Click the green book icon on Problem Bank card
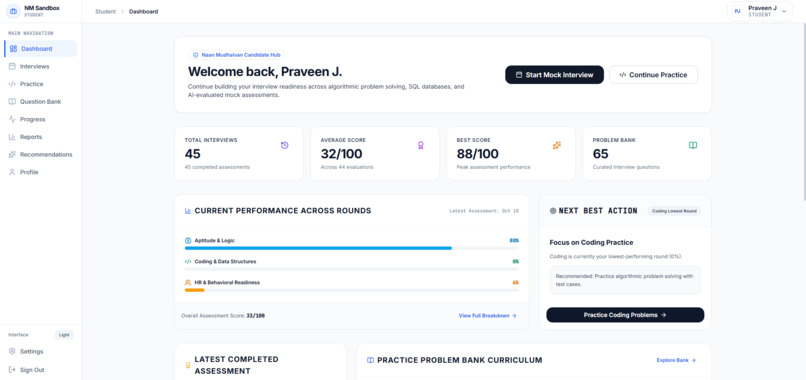This screenshot has width=806, height=380. (x=692, y=146)
